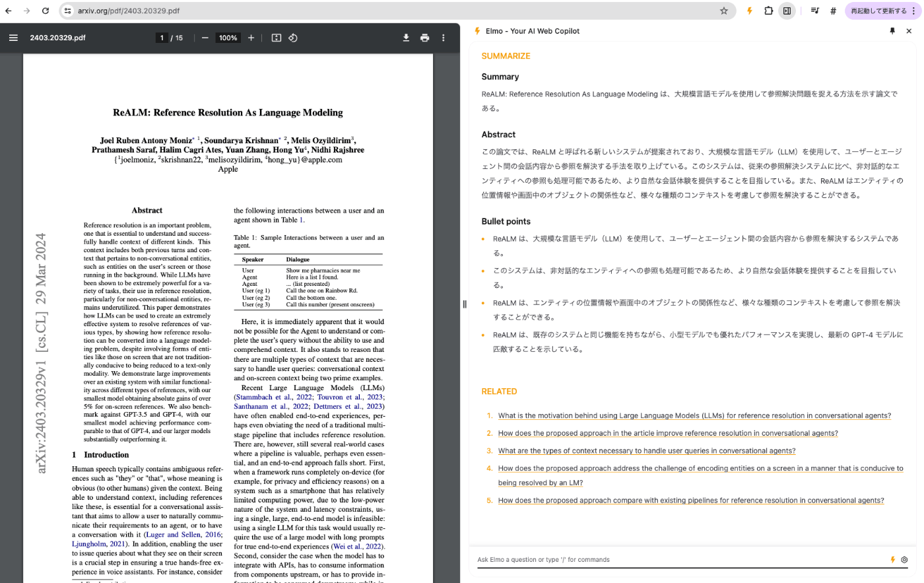Click the 'Dettmers et al., 2023' citation link
The width and height of the screenshot is (924, 583).
click(x=348, y=406)
